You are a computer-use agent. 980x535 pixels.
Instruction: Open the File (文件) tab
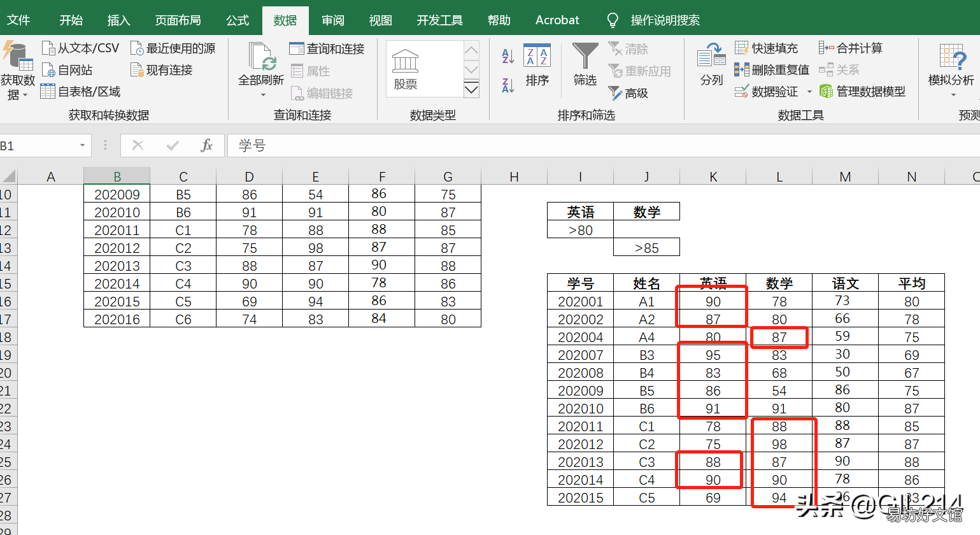(18, 20)
